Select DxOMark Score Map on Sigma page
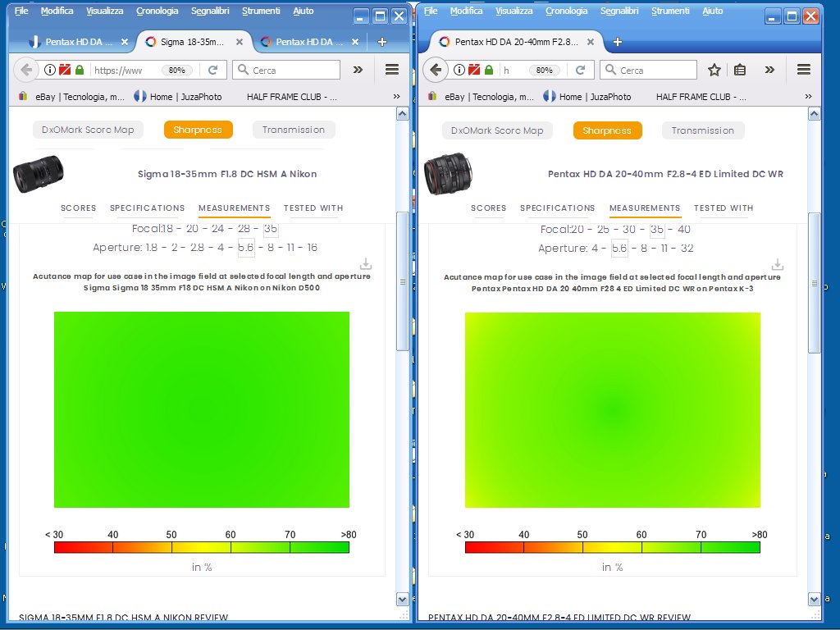This screenshot has height=630, width=840. 88,130
